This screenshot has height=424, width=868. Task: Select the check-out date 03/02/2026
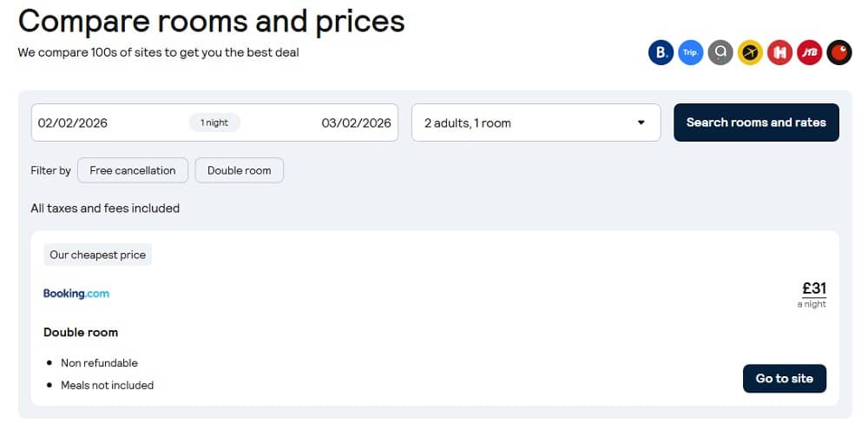coord(357,123)
